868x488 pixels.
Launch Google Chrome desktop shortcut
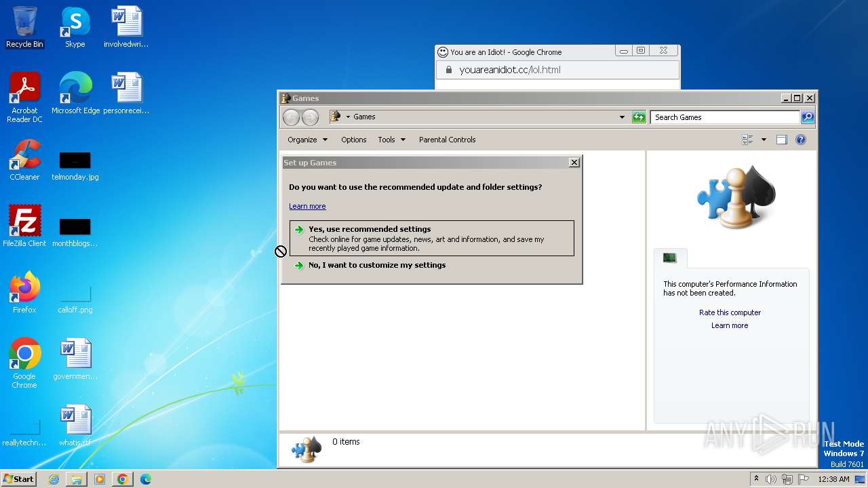[24, 363]
